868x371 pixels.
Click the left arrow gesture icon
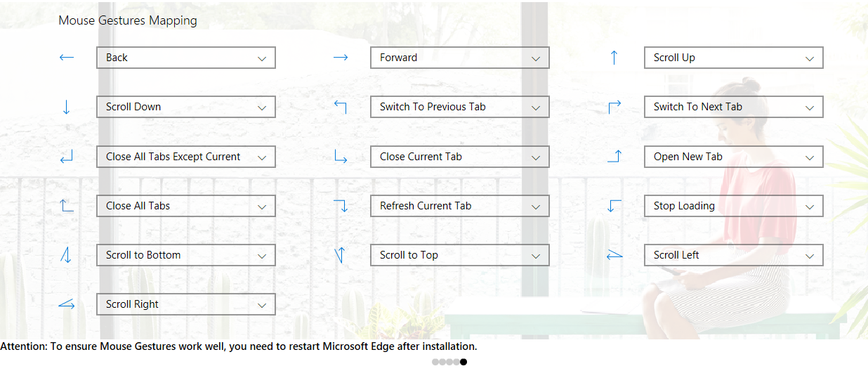(x=67, y=58)
